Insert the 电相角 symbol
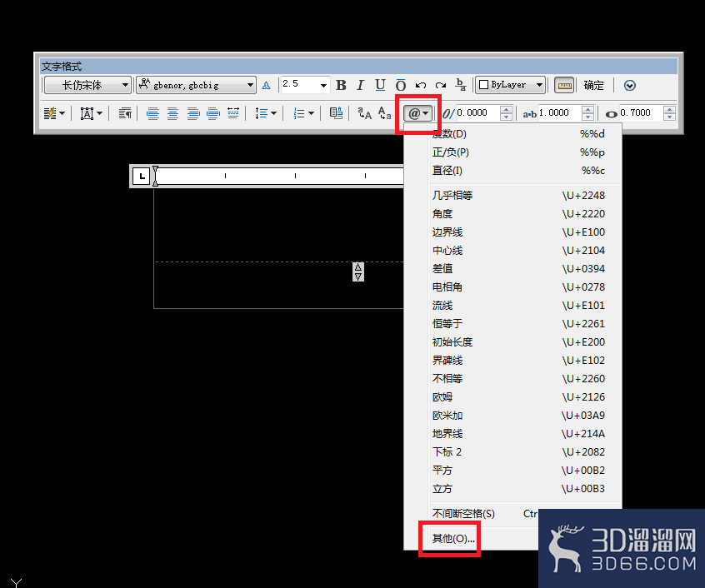 coord(518,287)
